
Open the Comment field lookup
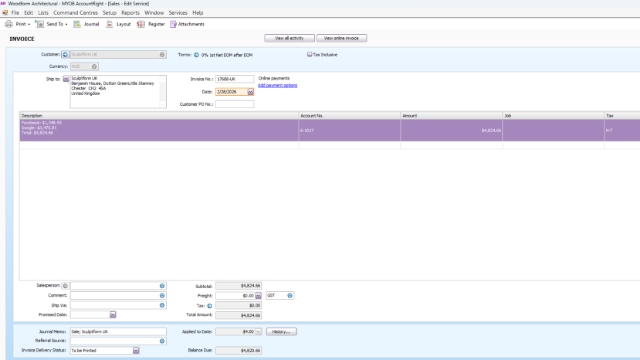[x=162, y=296]
